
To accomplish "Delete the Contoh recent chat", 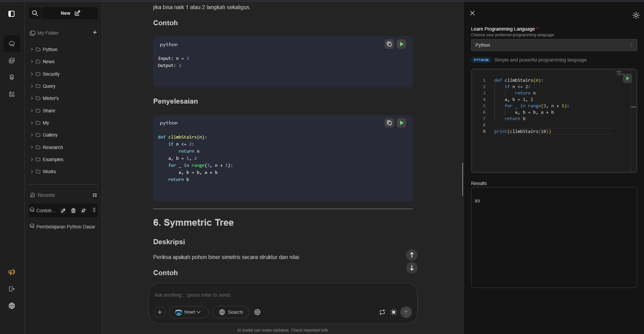I will (x=73, y=211).
